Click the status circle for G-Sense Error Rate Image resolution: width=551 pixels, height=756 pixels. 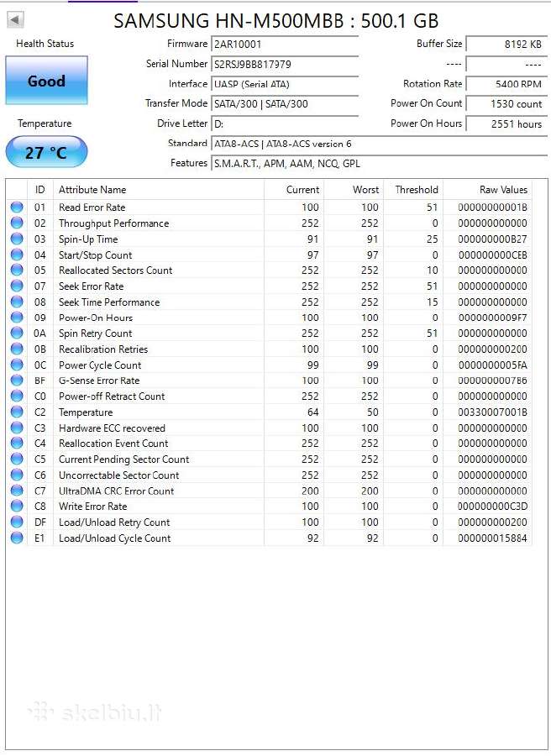[x=17, y=381]
